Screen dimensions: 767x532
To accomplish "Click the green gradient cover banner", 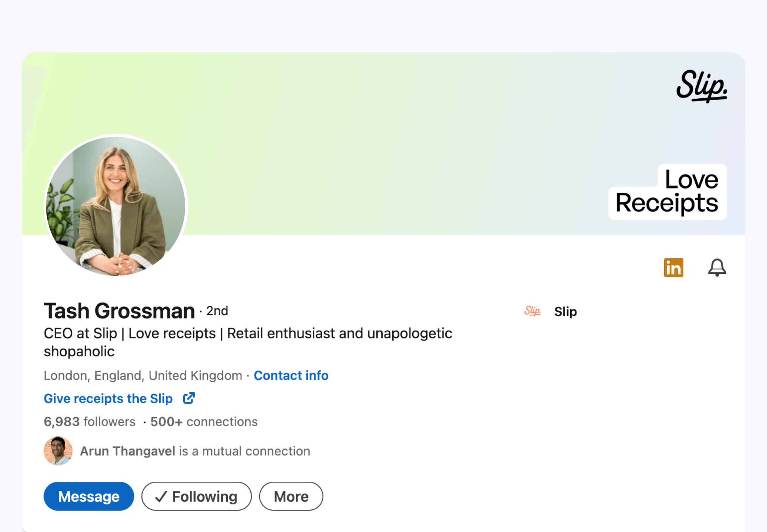I will tap(378, 144).
